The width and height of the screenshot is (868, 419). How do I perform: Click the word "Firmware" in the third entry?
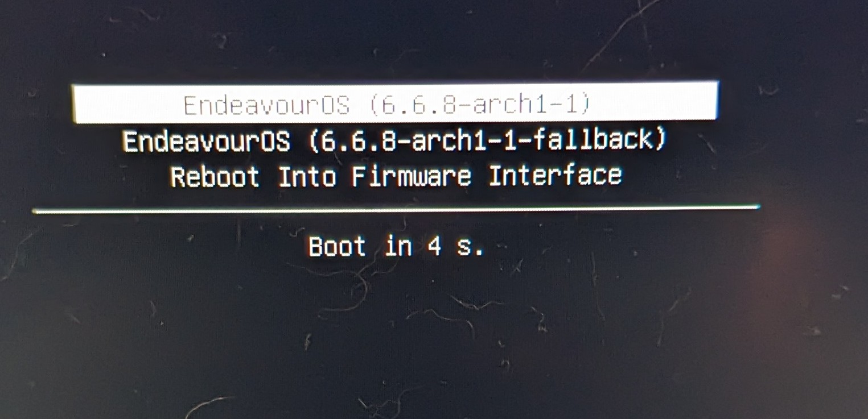click(412, 176)
